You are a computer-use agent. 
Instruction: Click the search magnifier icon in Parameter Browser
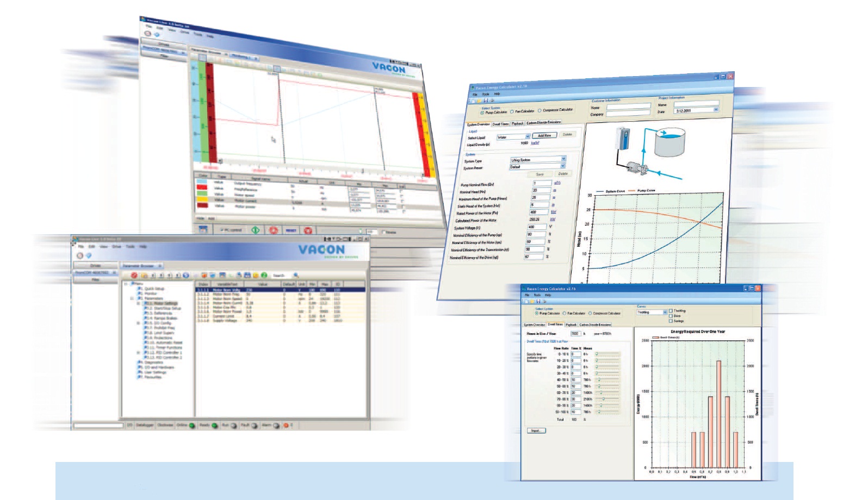296,276
